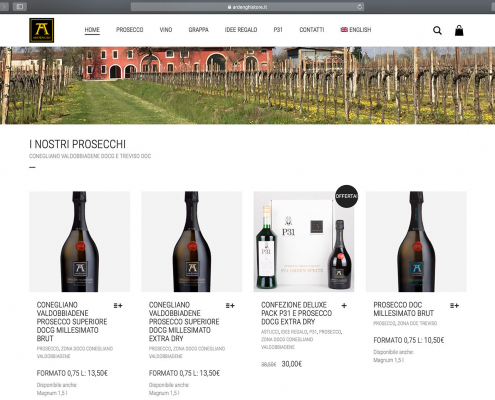Open the shopping bag cart icon
The width and height of the screenshot is (495, 400).
click(x=459, y=30)
